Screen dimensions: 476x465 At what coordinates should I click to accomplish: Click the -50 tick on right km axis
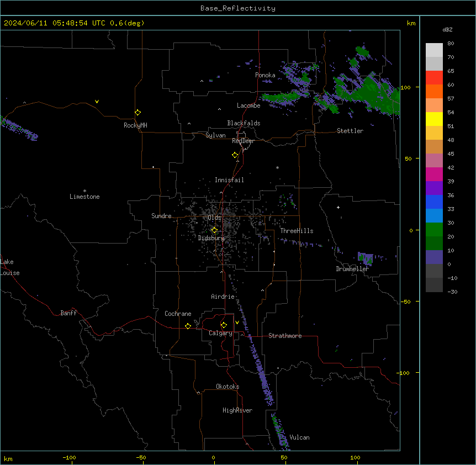pos(405,302)
